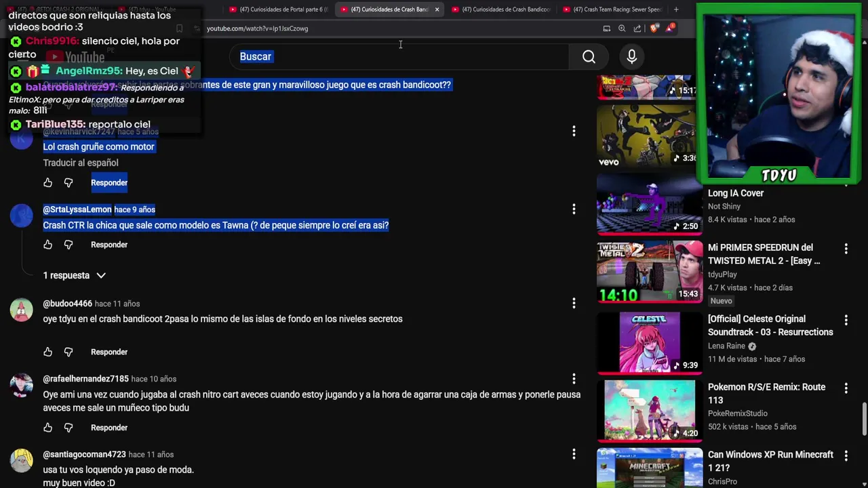This screenshot has height=488, width=868.
Task: Open Lena Raine channel name
Action: (726, 346)
